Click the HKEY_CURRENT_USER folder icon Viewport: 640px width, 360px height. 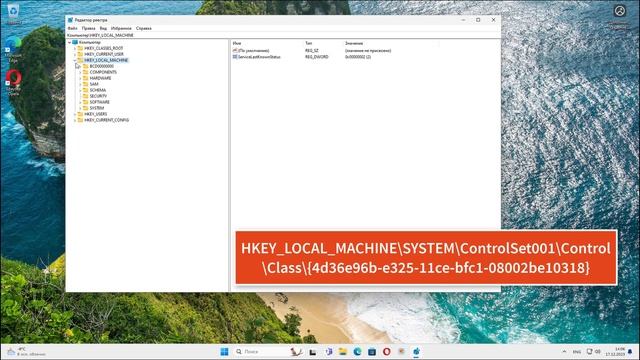[80, 54]
